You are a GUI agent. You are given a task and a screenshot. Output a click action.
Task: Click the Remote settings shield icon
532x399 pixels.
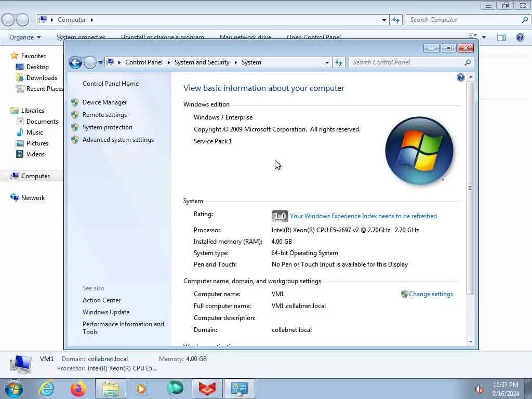click(75, 115)
